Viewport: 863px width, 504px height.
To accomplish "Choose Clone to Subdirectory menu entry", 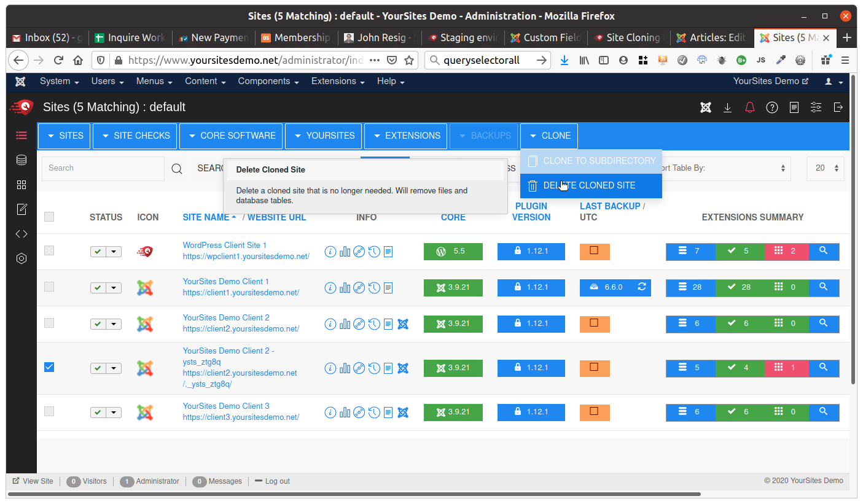I will (591, 161).
